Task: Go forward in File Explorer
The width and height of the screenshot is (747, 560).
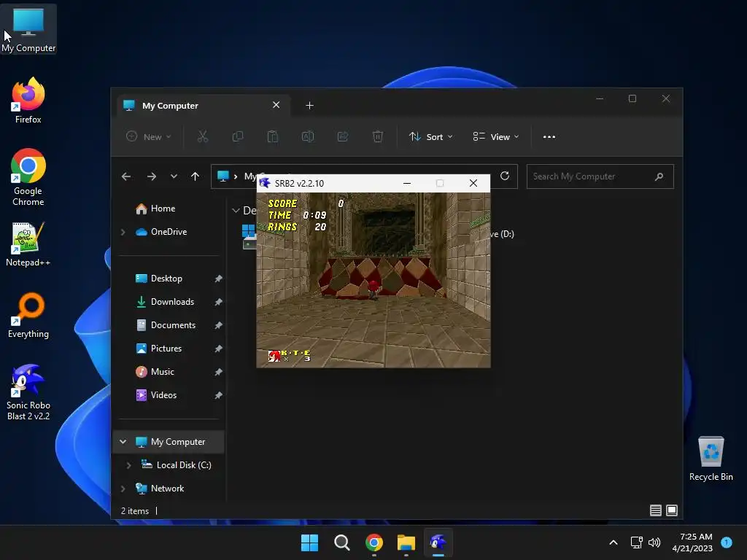Action: coord(152,176)
